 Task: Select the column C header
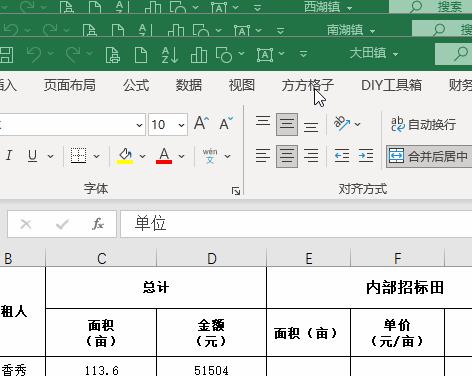101,258
